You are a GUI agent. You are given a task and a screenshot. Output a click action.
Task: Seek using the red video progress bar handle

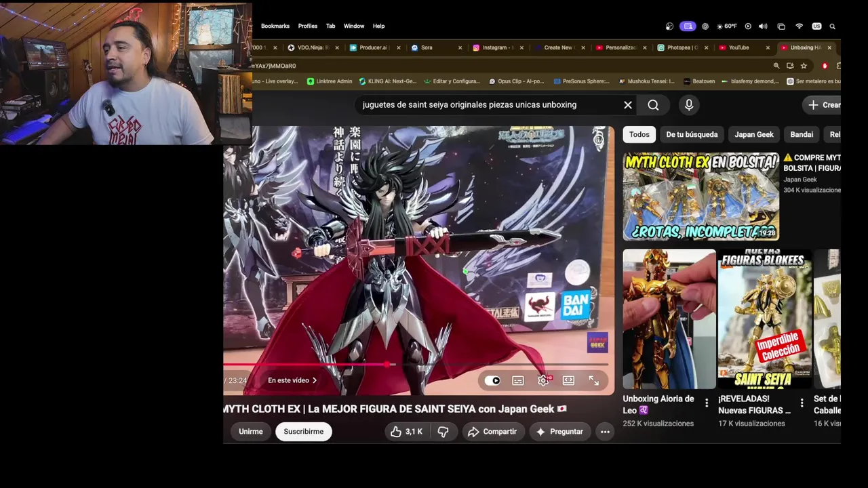point(387,365)
